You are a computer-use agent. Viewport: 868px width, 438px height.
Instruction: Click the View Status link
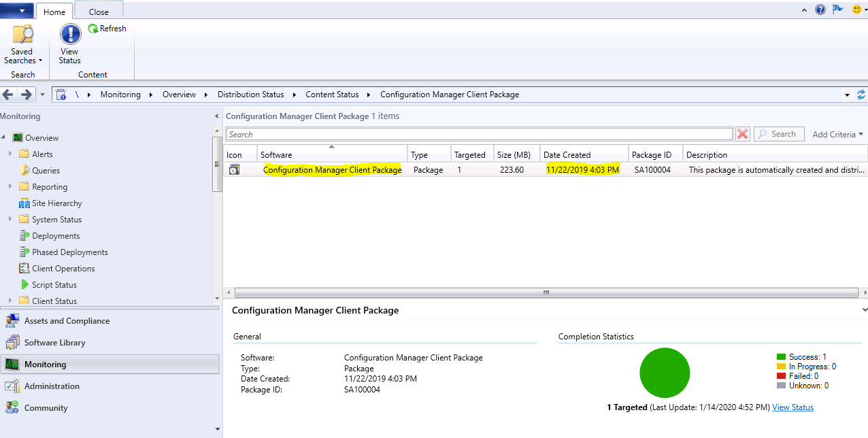(x=792, y=407)
